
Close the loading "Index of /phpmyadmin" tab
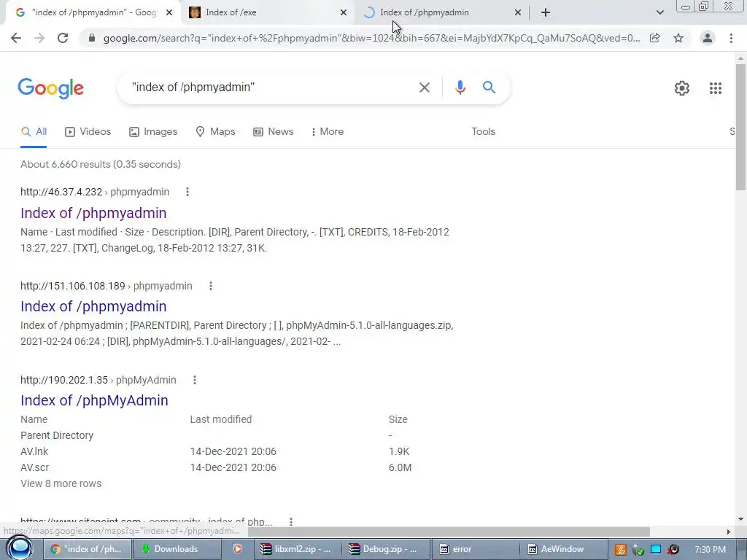(518, 13)
